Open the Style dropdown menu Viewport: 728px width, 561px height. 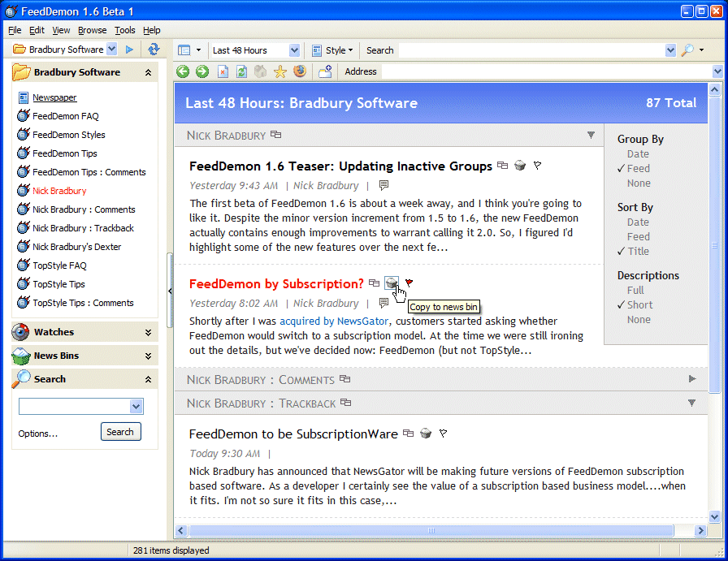click(350, 50)
